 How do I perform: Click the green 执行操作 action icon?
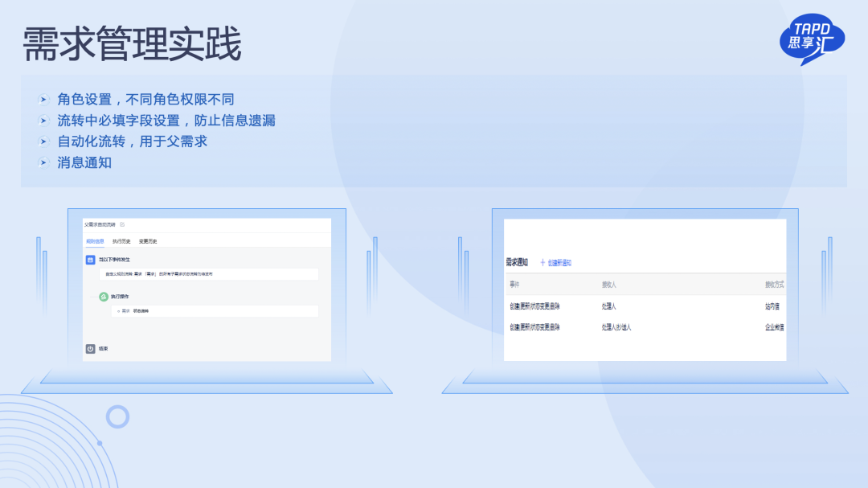pyautogui.click(x=104, y=297)
